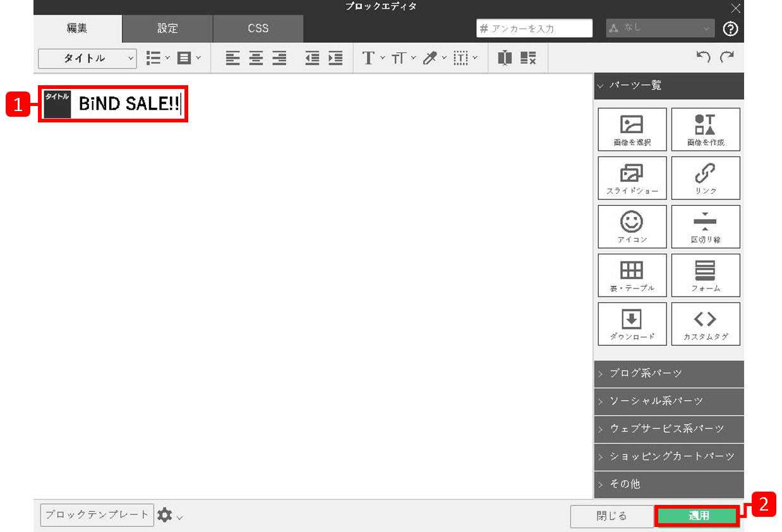Add a 区切り線 divider part
Viewport: 782px width, 532px height.
click(x=706, y=227)
